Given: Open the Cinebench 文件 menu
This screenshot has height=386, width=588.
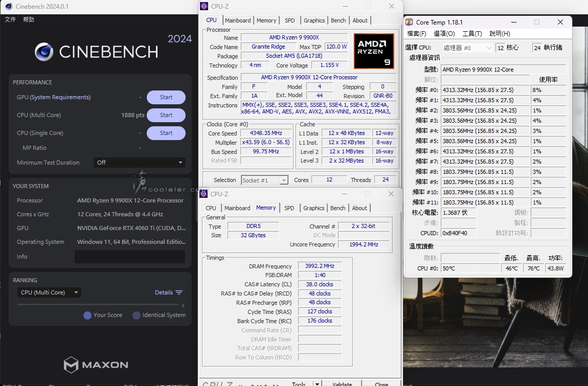Looking at the screenshot, I should click(10, 19).
